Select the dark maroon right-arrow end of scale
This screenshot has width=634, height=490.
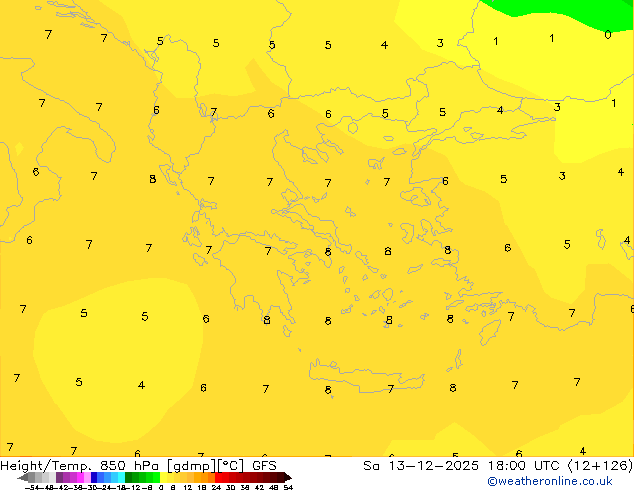(x=288, y=478)
